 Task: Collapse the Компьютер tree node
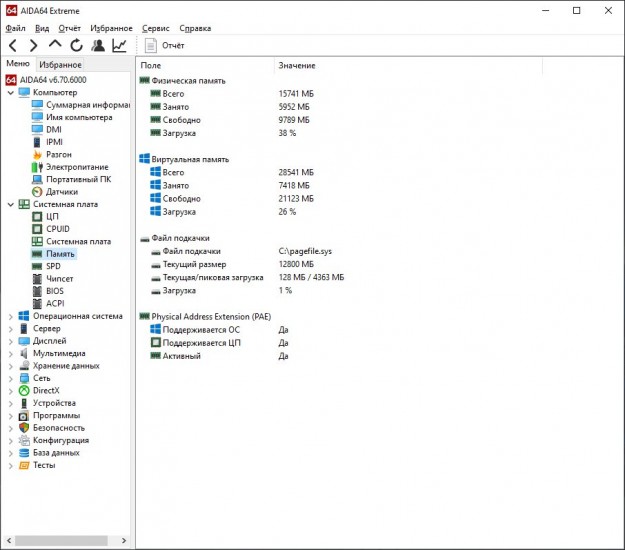pyautogui.click(x=11, y=93)
